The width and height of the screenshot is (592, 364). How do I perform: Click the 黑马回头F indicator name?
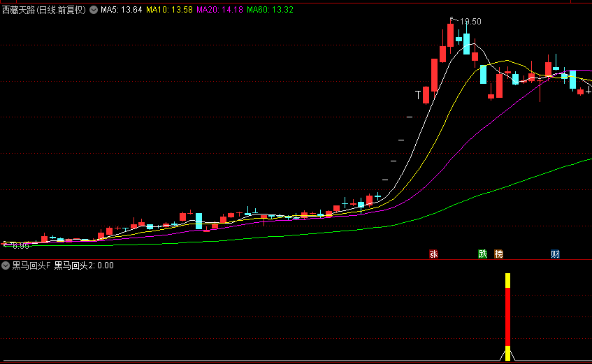tap(31, 265)
